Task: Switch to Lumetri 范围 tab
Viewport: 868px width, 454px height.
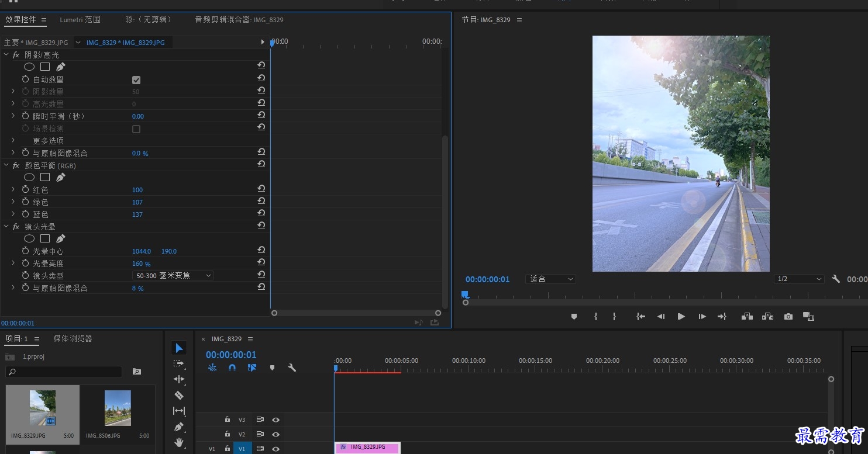Action: coord(80,20)
